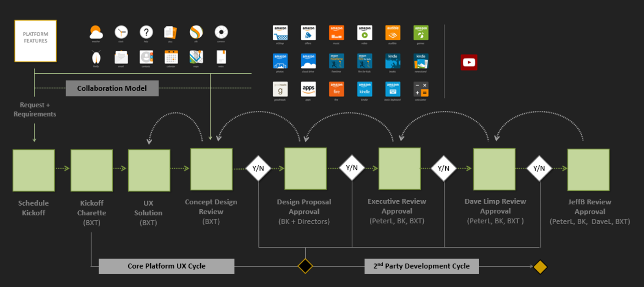Click the 'JeffB Review Approval' caption

pos(590,207)
